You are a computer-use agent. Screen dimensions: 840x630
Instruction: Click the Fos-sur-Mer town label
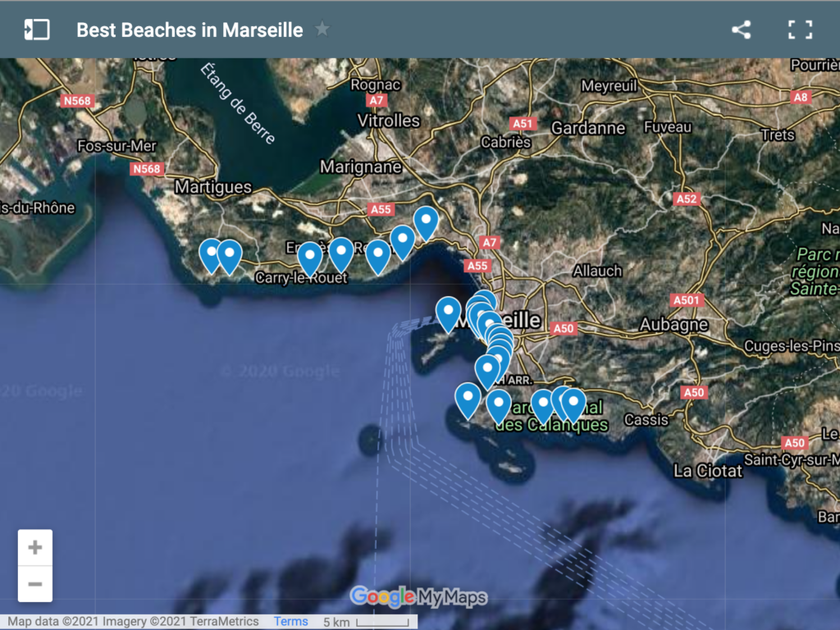click(x=116, y=146)
